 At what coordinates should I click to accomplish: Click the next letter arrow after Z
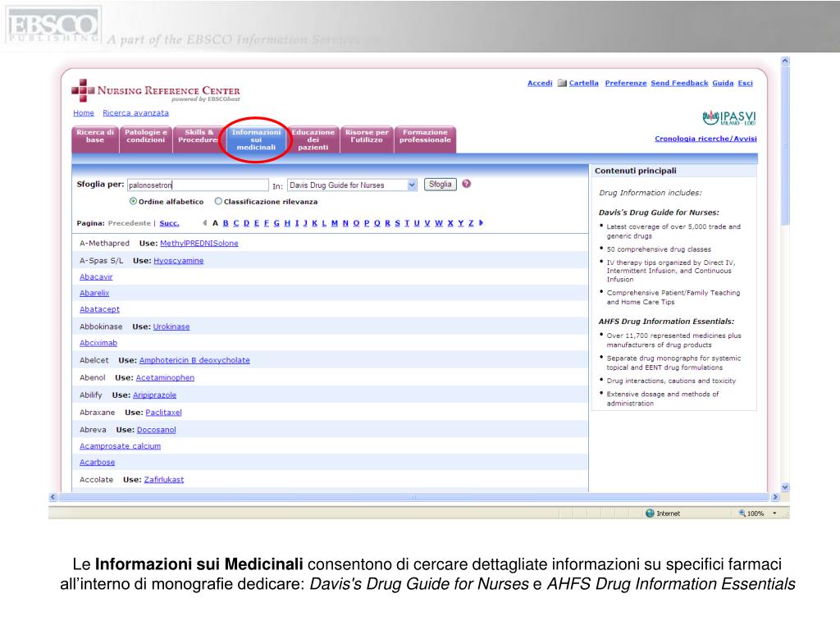tap(481, 223)
